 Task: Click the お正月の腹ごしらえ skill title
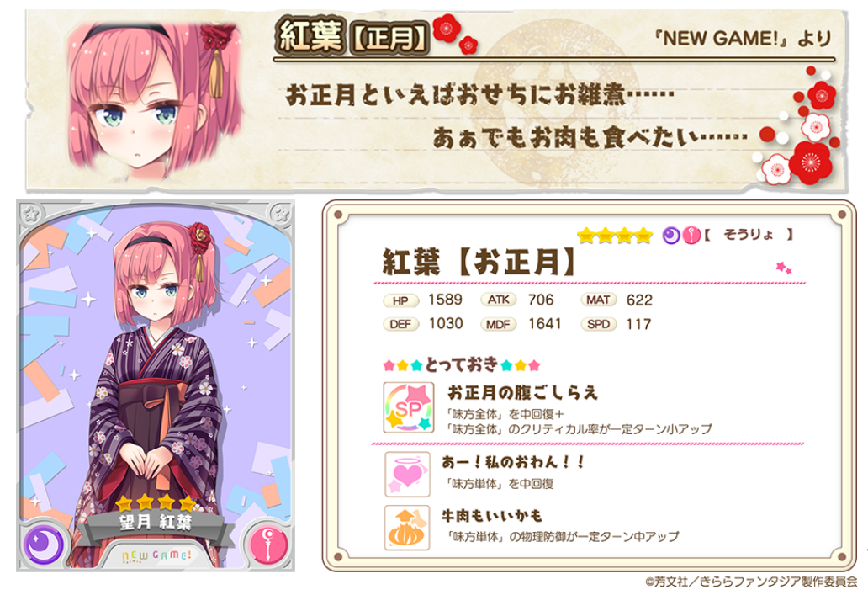(x=522, y=393)
